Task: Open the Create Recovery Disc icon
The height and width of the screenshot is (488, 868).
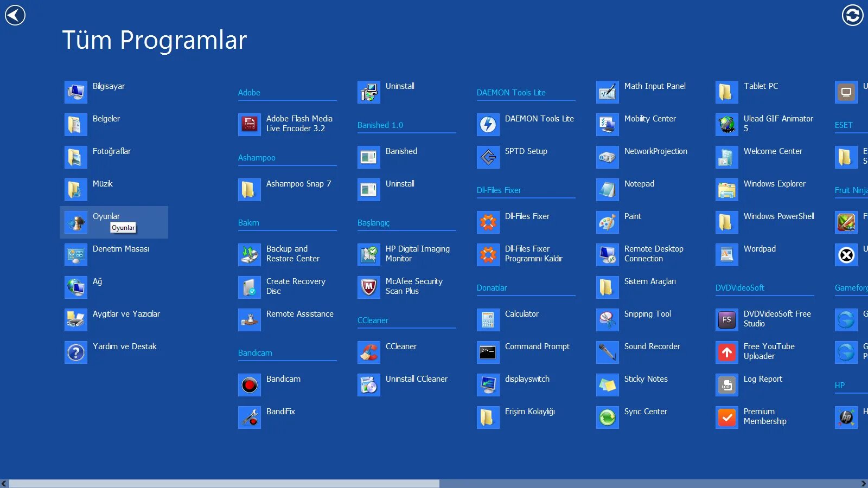Action: [250, 287]
